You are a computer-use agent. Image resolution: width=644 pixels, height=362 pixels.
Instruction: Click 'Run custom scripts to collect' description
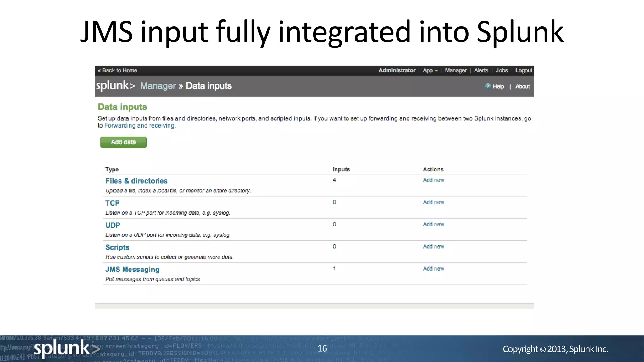169,257
